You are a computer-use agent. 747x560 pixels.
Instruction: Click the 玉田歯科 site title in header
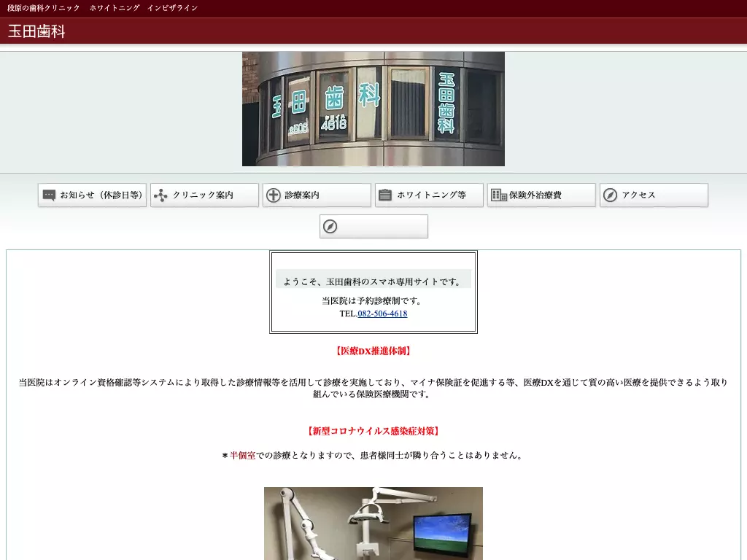click(x=36, y=31)
